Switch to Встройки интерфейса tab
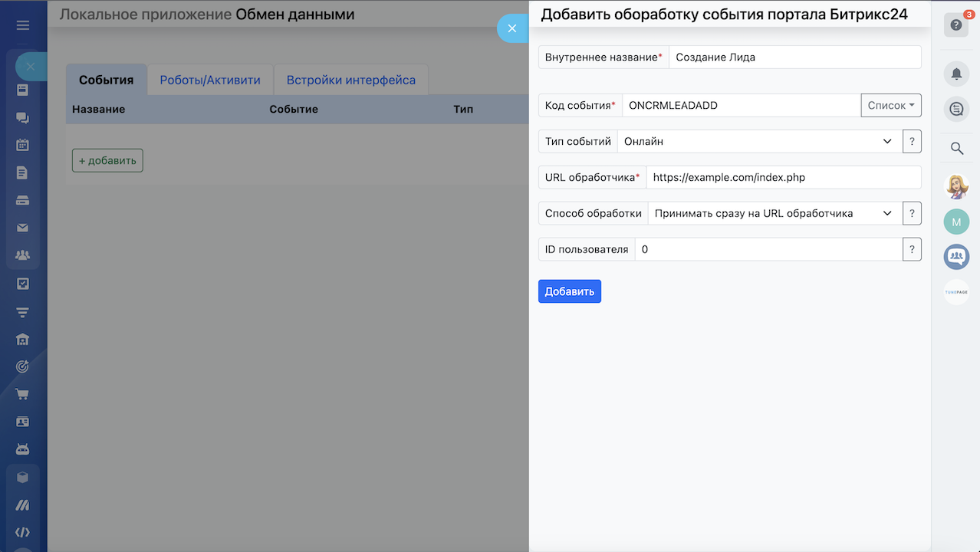The height and width of the screenshot is (552, 980). 351,80
